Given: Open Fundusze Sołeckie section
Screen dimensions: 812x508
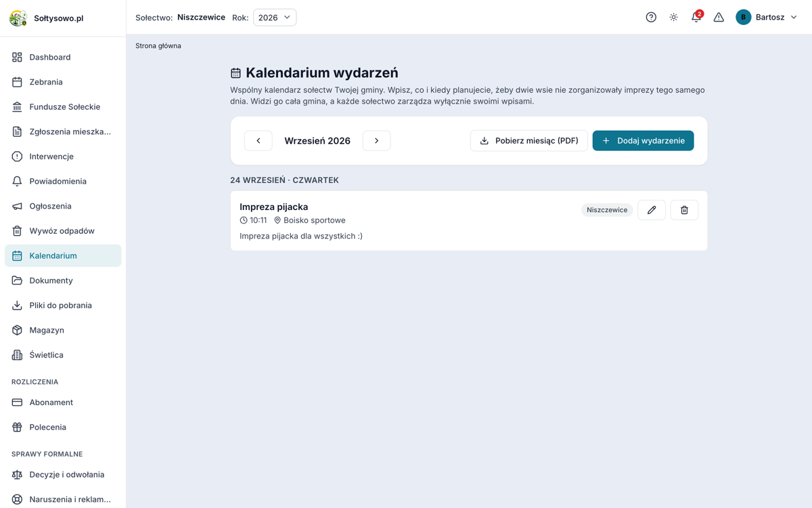Looking at the screenshot, I should pyautogui.click(x=63, y=107).
